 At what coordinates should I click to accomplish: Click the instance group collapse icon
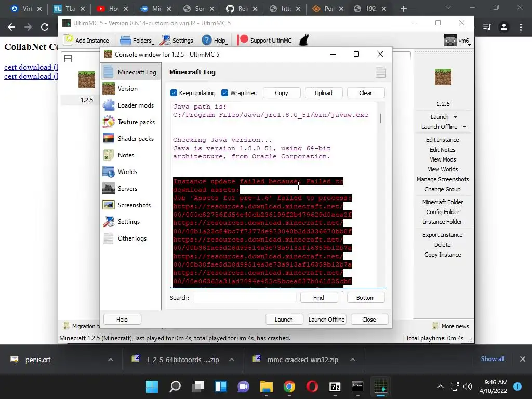click(x=68, y=59)
